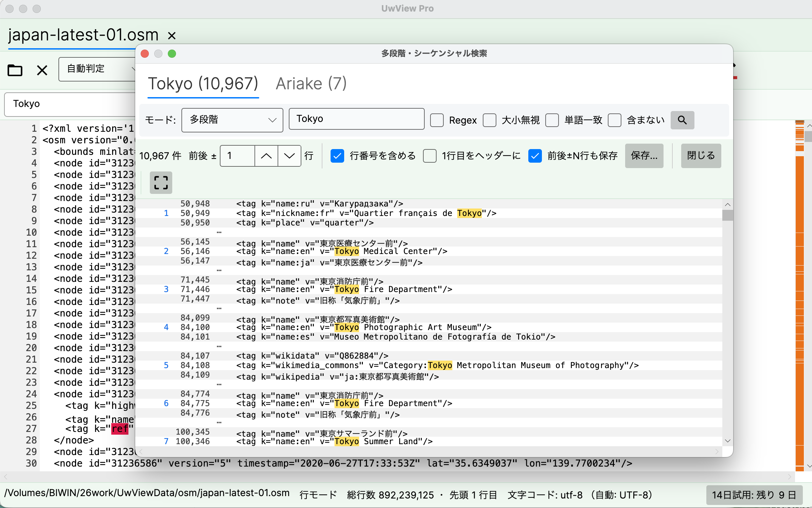The height and width of the screenshot is (508, 812).
Task: Click main window horizontal scrollbar
Action: pyautogui.click(x=398, y=477)
